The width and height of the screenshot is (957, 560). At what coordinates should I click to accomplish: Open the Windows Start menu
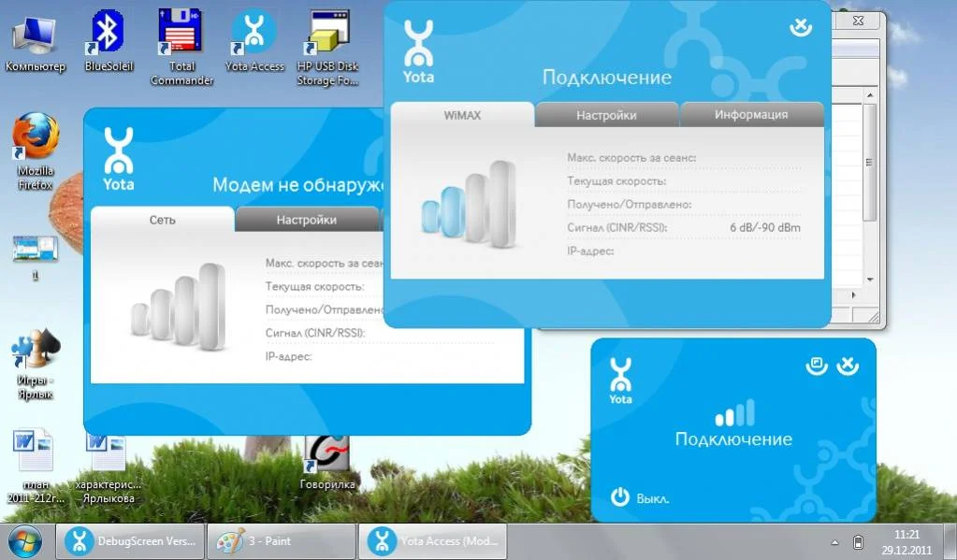pos(25,541)
